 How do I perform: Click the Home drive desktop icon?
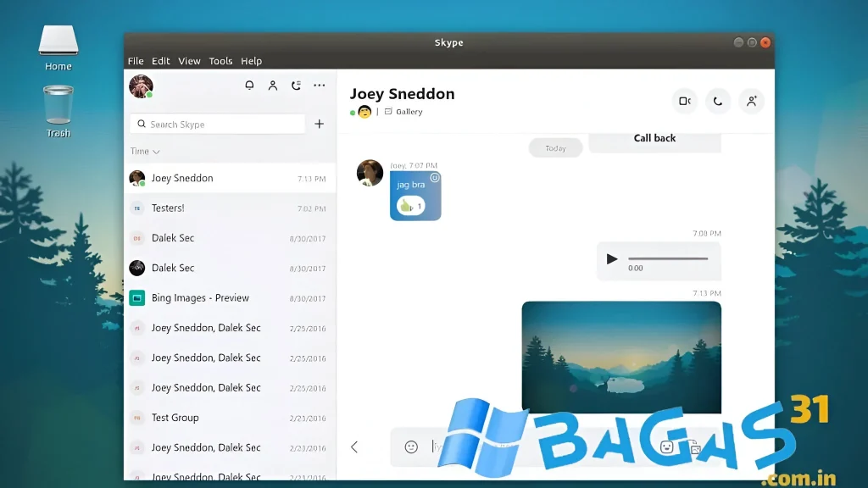58,48
